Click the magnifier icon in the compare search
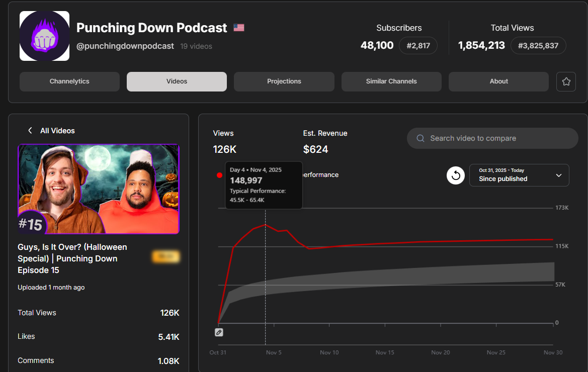Image resolution: width=588 pixels, height=372 pixels. pos(421,138)
